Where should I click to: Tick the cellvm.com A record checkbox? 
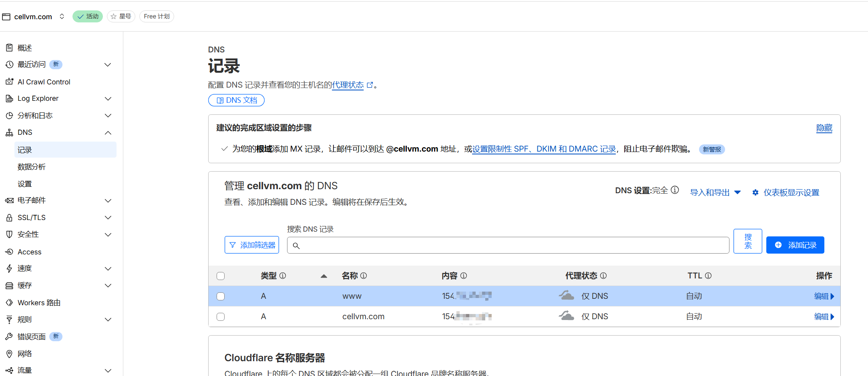tap(221, 317)
